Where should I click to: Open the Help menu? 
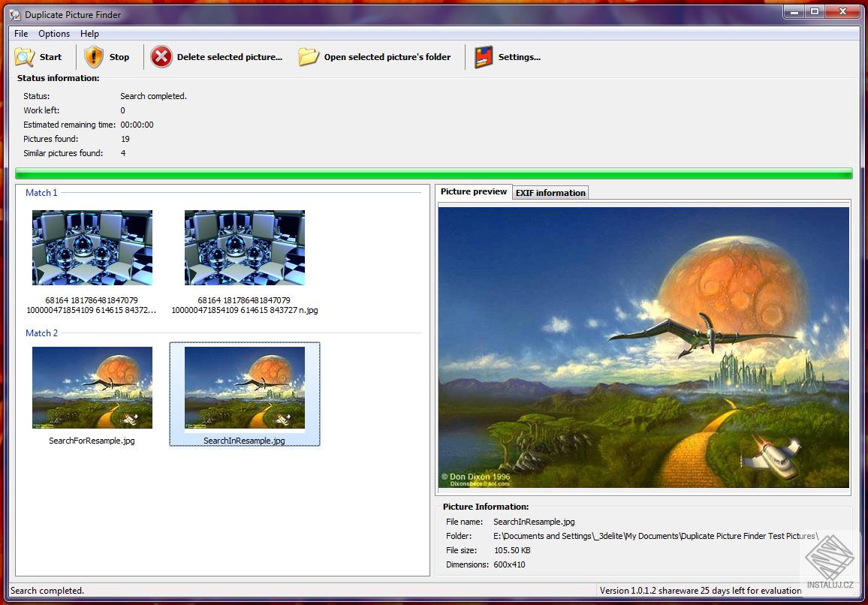(x=89, y=34)
